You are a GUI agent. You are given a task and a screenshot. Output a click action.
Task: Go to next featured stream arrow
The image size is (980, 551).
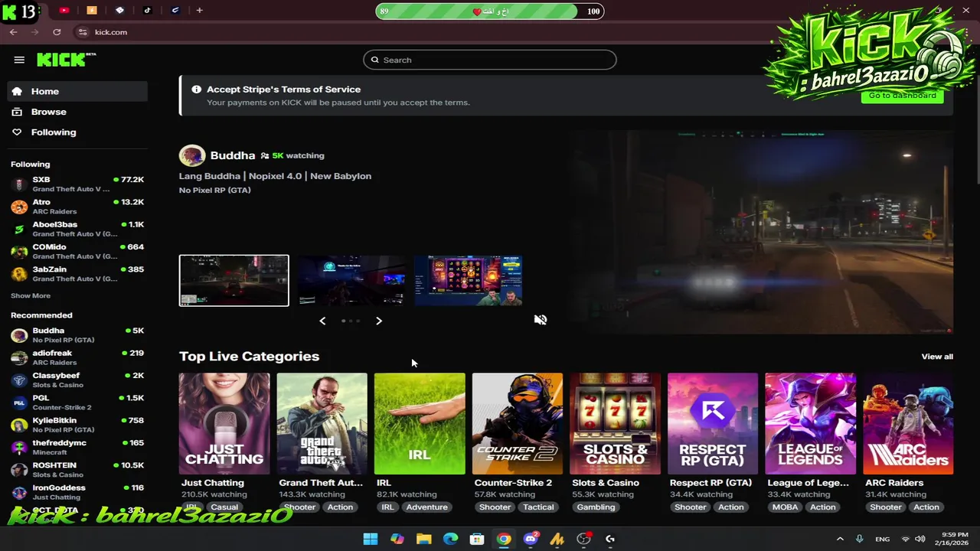pos(378,321)
